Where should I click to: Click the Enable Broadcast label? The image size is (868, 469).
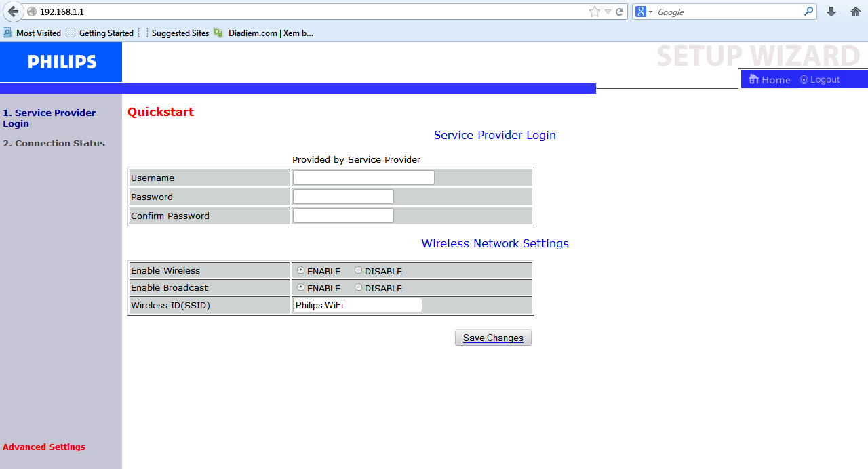coord(170,287)
